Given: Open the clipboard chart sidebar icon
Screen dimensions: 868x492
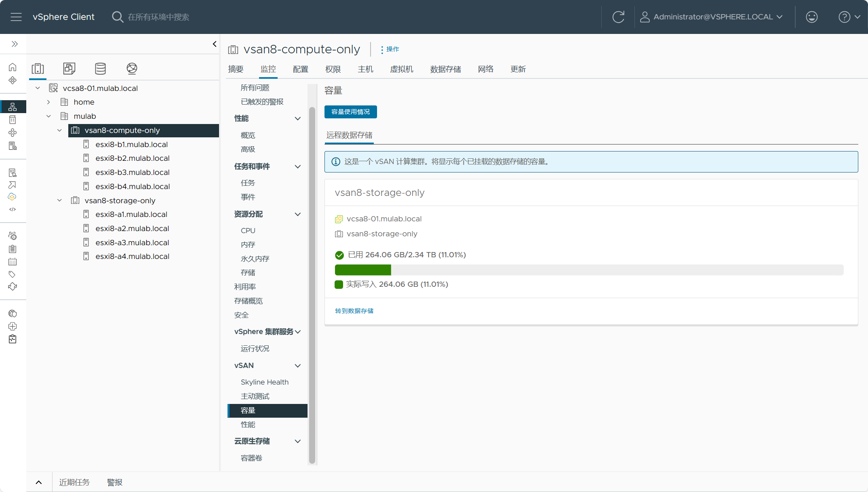Looking at the screenshot, I should click(13, 339).
